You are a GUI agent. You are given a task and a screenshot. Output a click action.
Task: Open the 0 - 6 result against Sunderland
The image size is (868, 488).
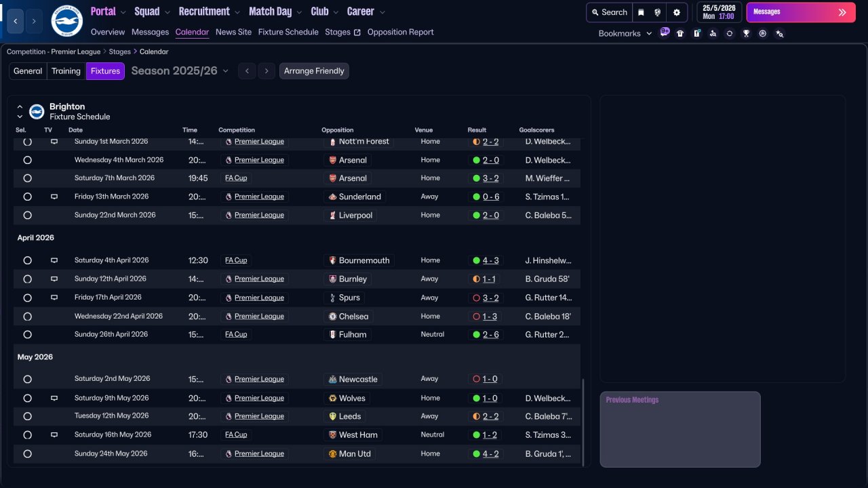pos(490,197)
